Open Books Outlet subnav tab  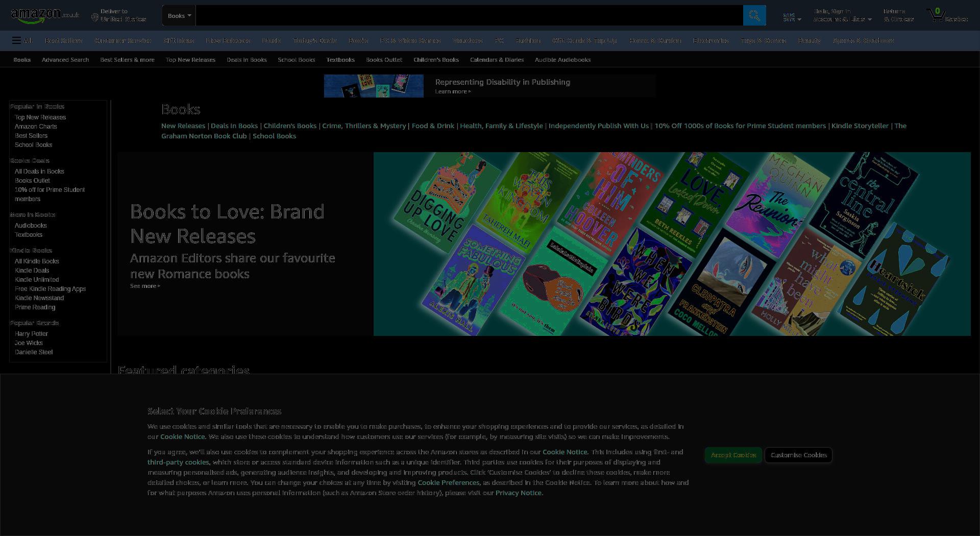pos(384,60)
